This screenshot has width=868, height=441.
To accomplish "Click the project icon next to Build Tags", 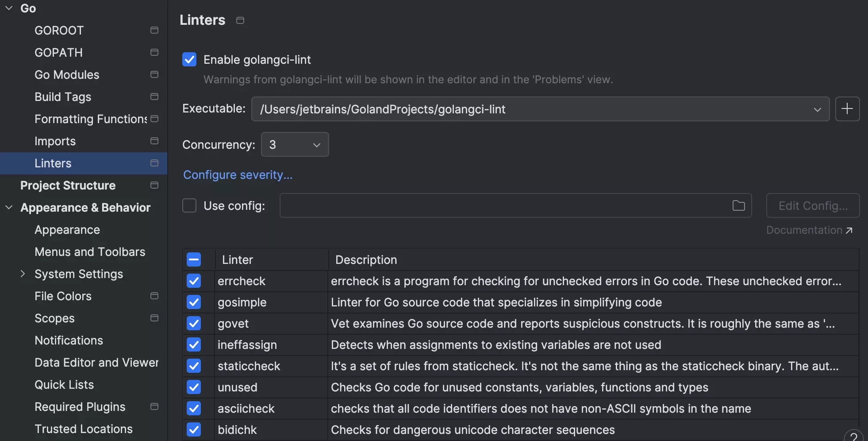I will [x=154, y=97].
